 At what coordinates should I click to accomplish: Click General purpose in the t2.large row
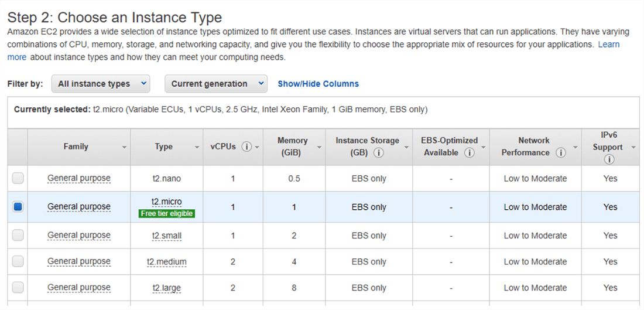79,288
